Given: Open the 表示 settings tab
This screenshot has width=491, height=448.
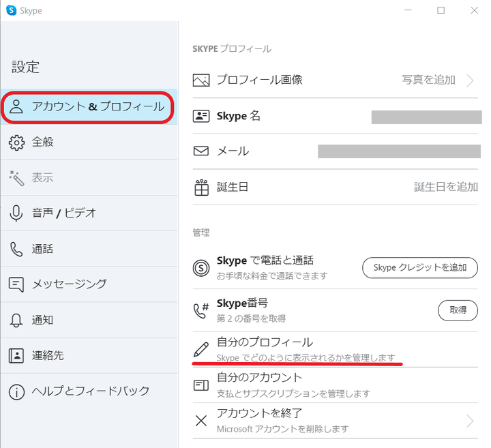Looking at the screenshot, I should (89, 178).
